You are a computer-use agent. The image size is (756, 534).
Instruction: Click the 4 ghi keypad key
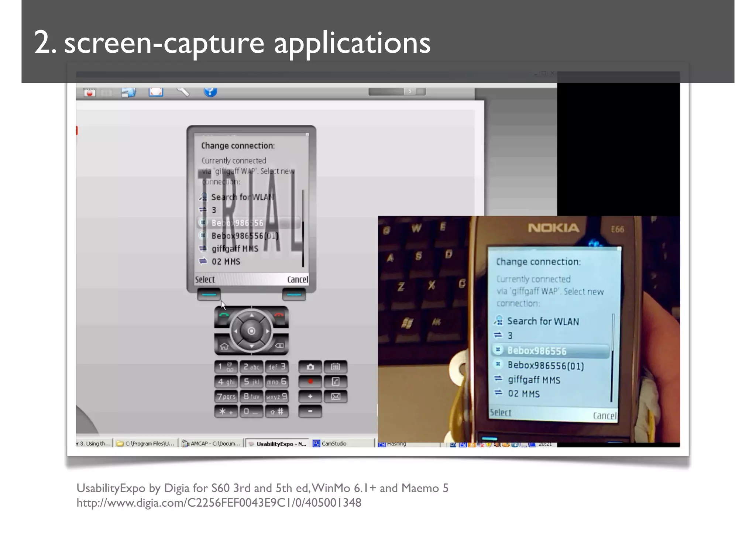point(226,382)
